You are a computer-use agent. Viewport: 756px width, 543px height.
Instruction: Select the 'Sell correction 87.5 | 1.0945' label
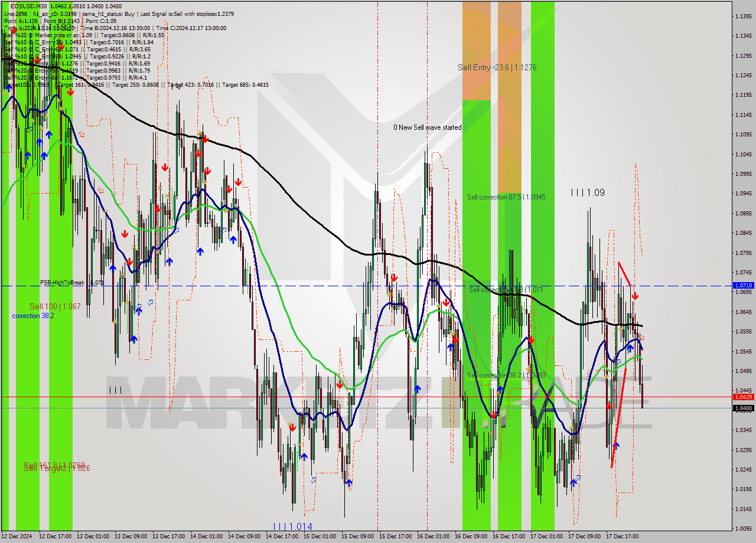pyautogui.click(x=507, y=197)
